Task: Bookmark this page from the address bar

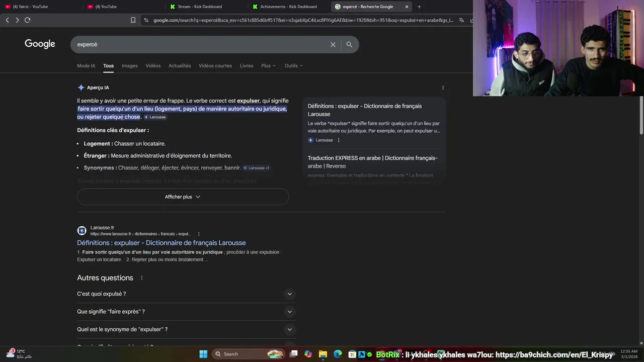Action: coord(133,20)
